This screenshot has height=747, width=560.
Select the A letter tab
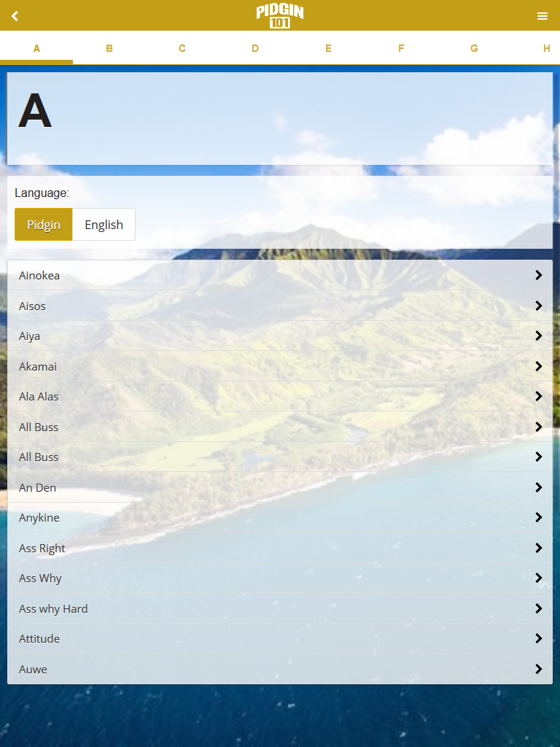(36, 48)
